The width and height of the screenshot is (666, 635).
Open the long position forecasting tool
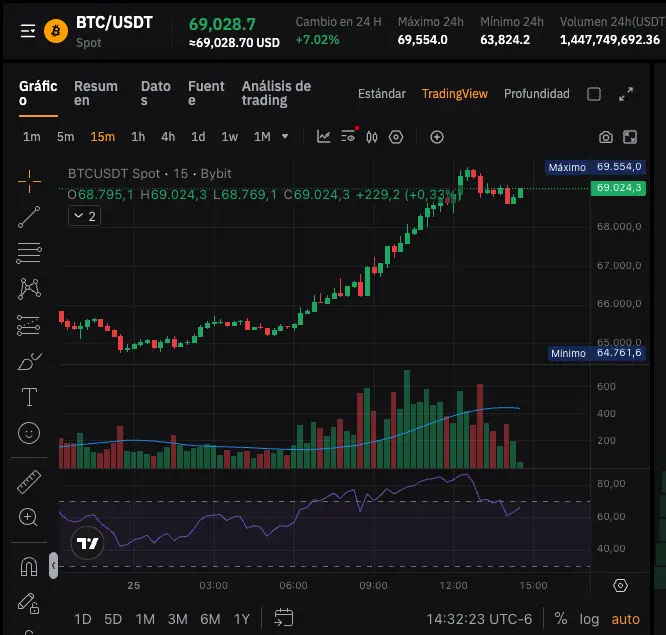pos(28,326)
